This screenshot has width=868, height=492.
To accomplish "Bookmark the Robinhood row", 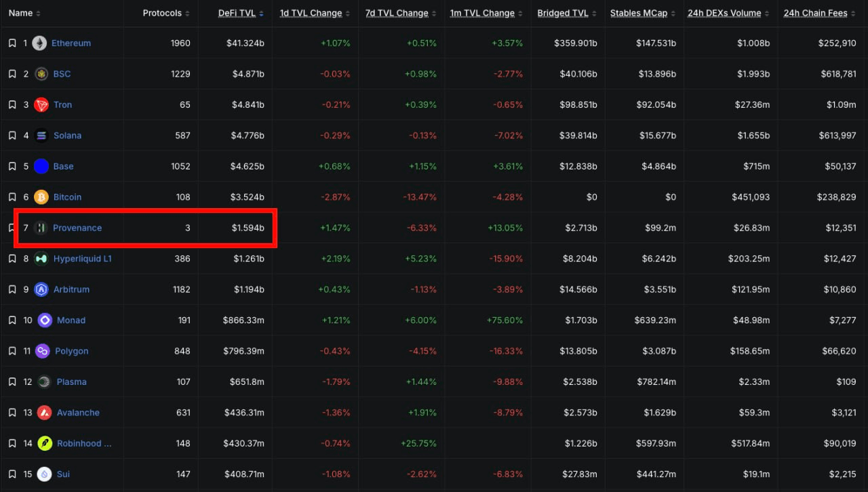I will pyautogui.click(x=12, y=444).
